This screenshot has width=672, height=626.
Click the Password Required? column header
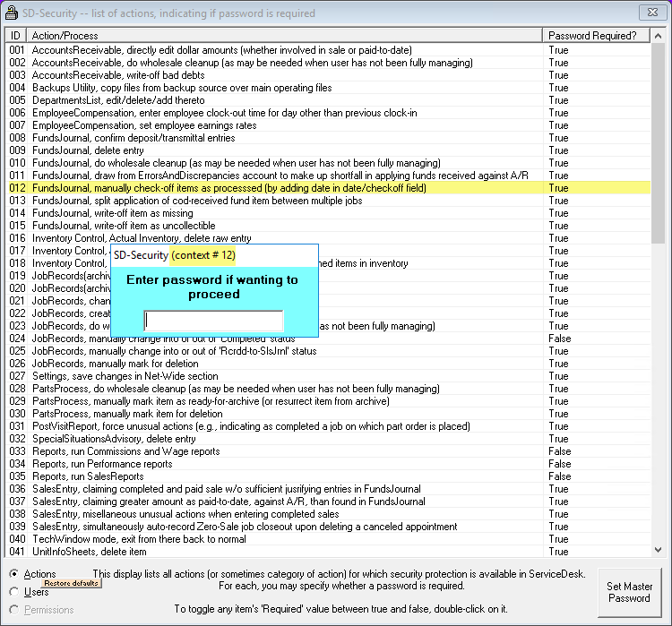pos(592,35)
